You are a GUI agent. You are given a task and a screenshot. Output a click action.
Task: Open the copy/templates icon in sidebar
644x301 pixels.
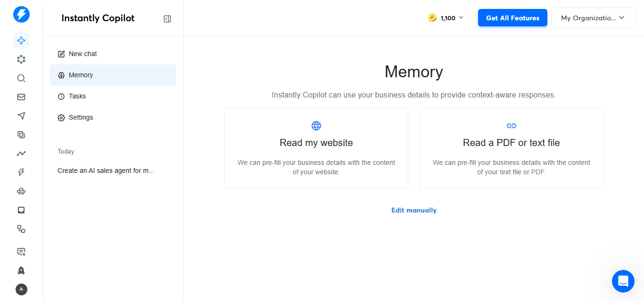click(x=21, y=135)
